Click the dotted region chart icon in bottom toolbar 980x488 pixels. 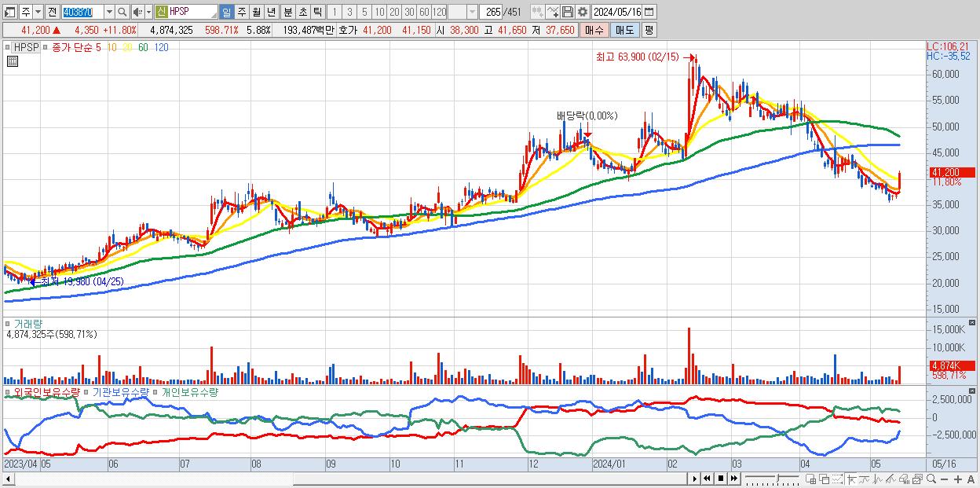coord(837,479)
